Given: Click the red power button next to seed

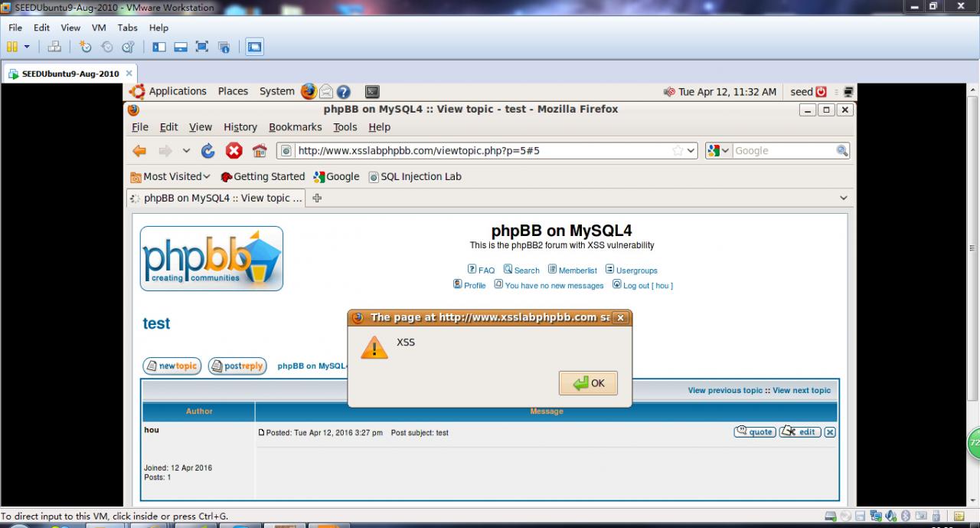Looking at the screenshot, I should tap(821, 92).
